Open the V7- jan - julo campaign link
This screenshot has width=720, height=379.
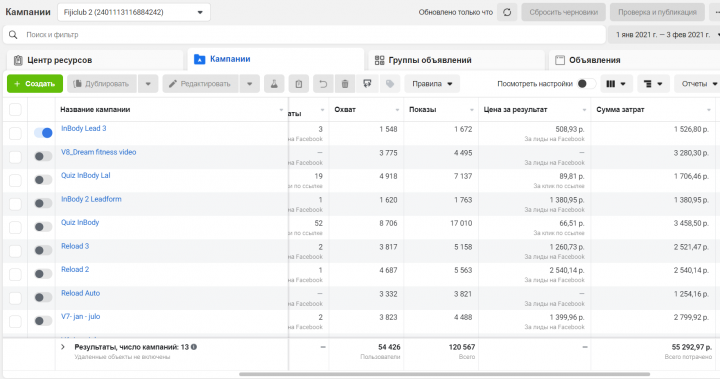click(80, 317)
